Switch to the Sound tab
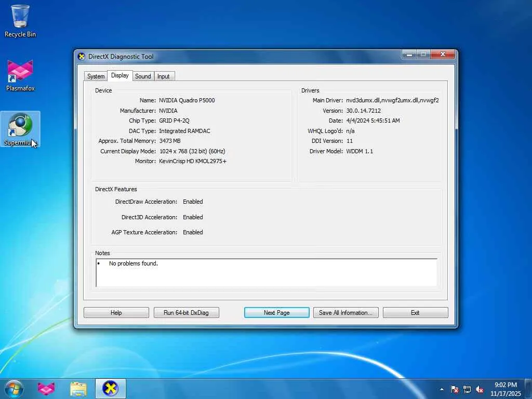This screenshot has width=532, height=399. [x=143, y=76]
